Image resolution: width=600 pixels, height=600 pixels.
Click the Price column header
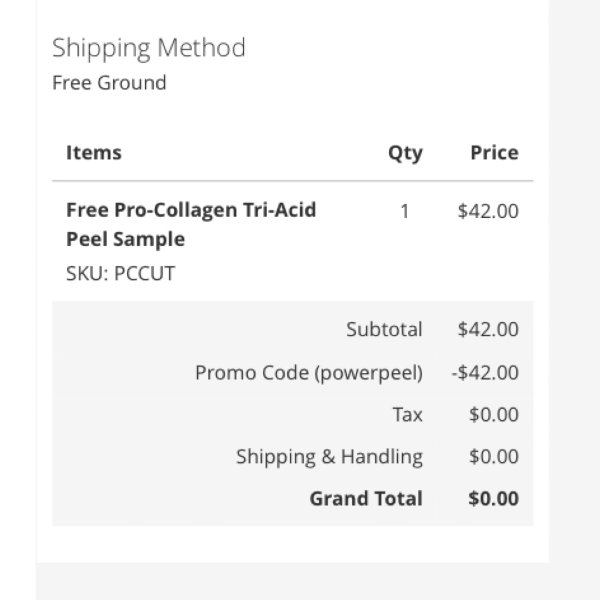pos(494,152)
